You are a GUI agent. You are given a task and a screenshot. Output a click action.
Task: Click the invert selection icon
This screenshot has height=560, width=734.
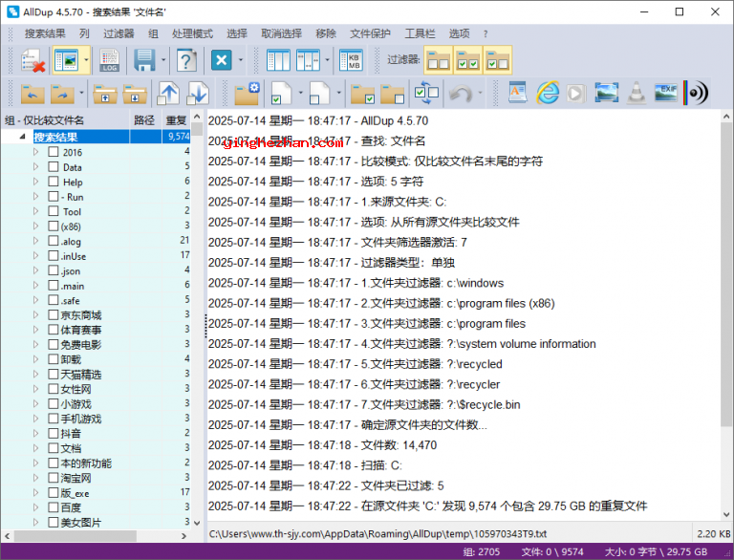point(426,93)
